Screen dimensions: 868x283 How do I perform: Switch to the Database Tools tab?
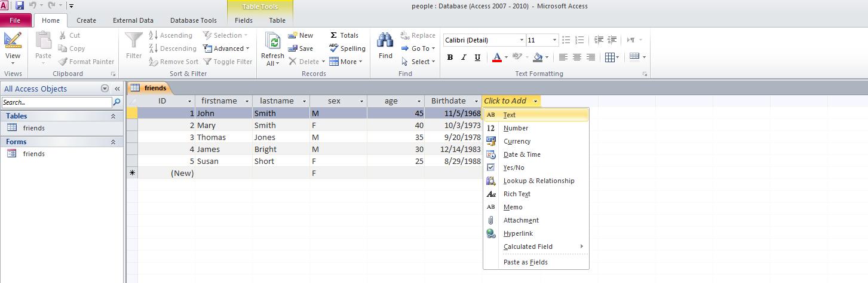(x=194, y=20)
